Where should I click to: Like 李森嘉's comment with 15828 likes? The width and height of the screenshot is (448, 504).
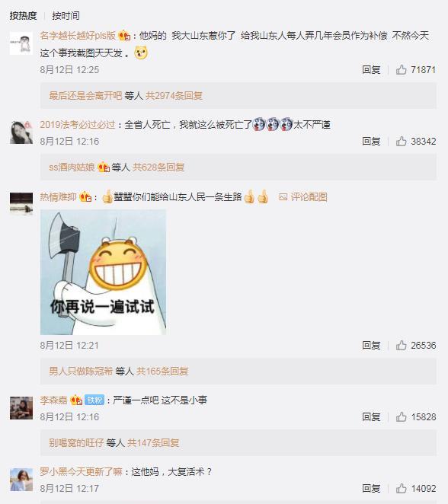[401, 417]
